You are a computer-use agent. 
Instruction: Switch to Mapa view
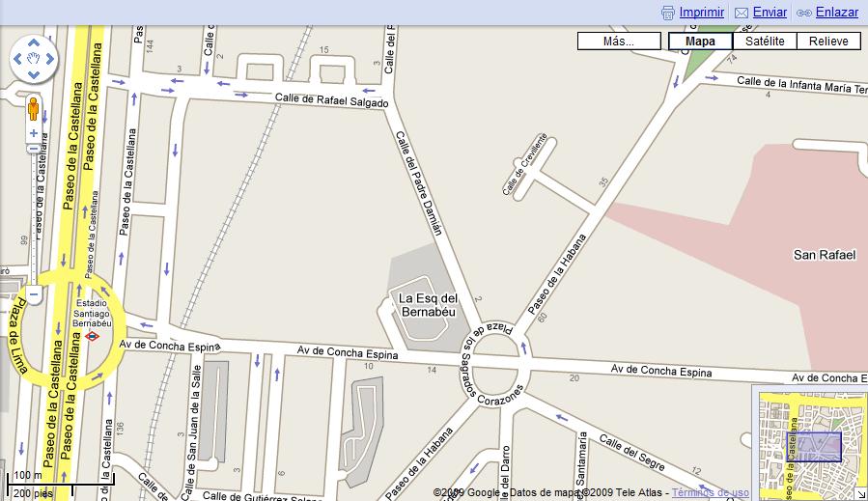point(700,41)
